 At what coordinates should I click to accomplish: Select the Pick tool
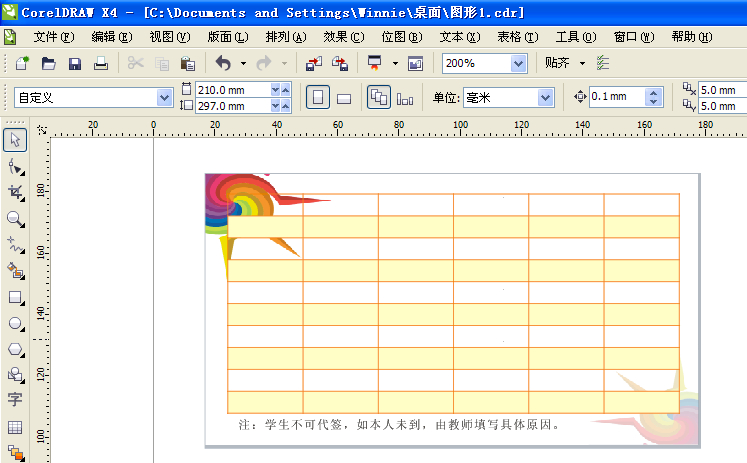tap(15, 140)
